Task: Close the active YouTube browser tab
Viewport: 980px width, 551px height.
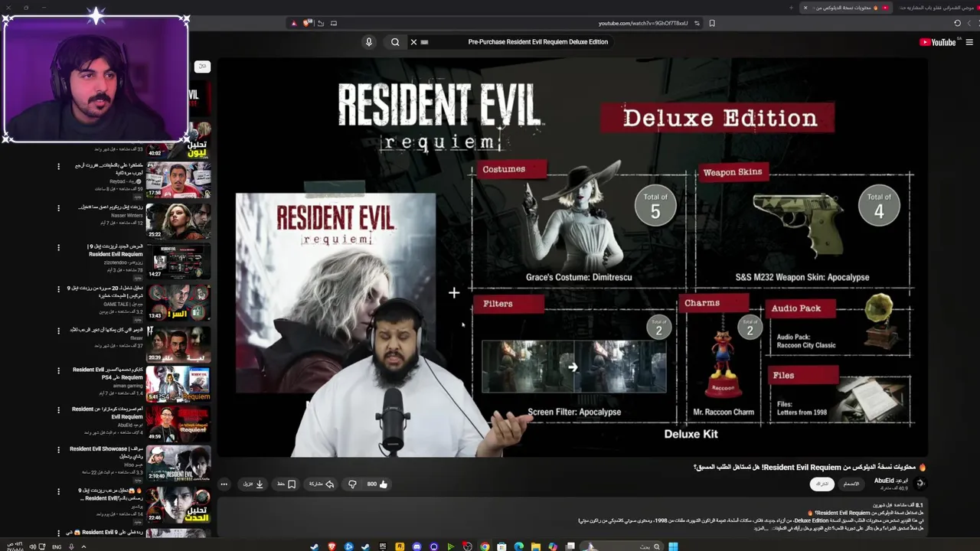Action: pyautogui.click(x=805, y=8)
